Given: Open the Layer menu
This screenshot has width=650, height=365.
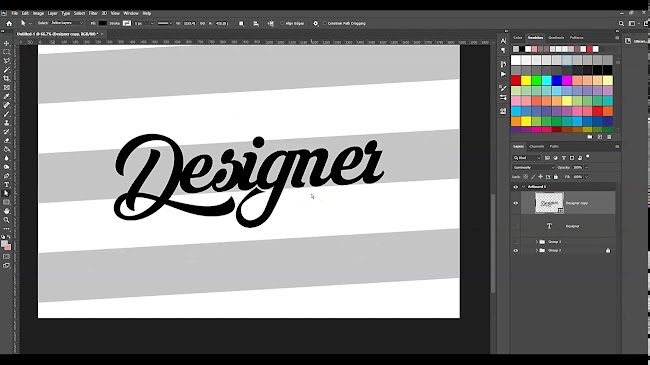Looking at the screenshot, I should pyautogui.click(x=53, y=13).
